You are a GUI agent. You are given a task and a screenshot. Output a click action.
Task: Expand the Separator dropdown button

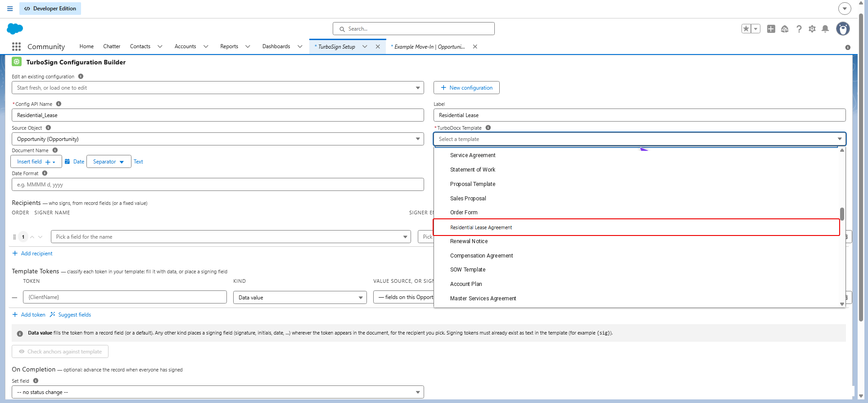point(108,162)
